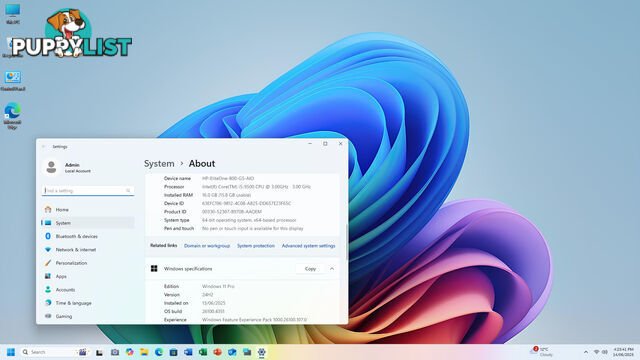This screenshot has height=360, width=640.
Task: Click the Product ID row
Action: 242,212
